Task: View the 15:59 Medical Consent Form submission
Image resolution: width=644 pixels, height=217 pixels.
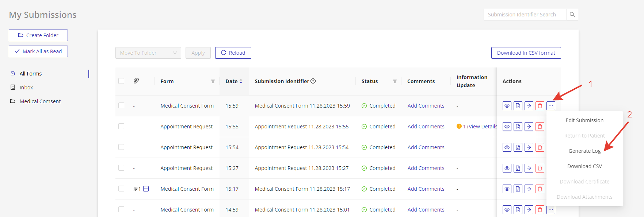Action: [507, 106]
